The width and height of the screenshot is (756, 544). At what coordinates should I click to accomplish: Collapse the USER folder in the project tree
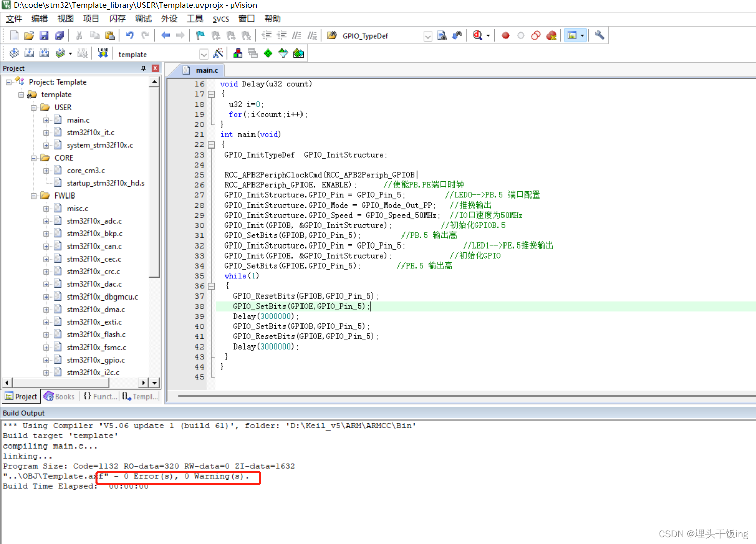click(34, 107)
